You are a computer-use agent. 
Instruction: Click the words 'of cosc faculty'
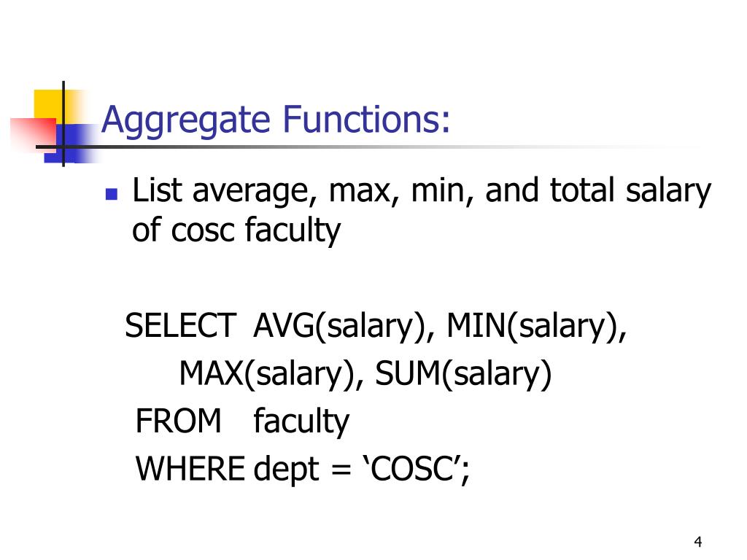pos(236,231)
